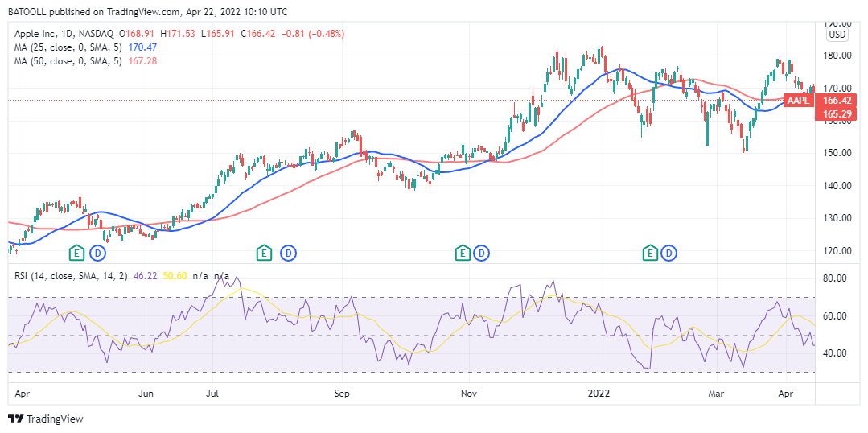This screenshot has height=433, width=868.
Task: Open the dividend D marker between Jul and Sep
Action: pos(289,254)
